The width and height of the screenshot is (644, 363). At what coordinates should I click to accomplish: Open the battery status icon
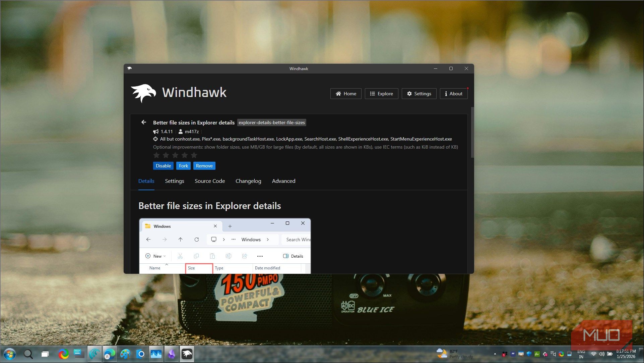[610, 354]
